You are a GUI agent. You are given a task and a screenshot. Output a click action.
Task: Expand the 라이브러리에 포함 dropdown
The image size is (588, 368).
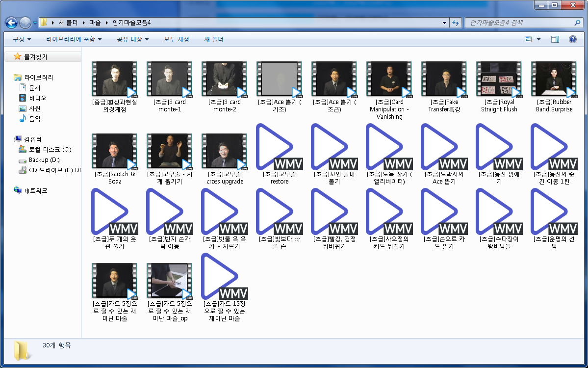[74, 39]
